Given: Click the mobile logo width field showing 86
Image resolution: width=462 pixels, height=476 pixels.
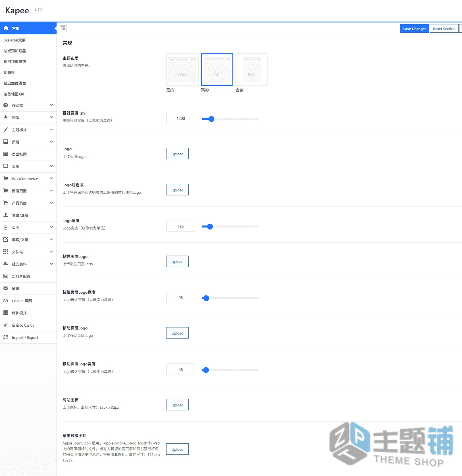Looking at the screenshot, I should (181, 369).
